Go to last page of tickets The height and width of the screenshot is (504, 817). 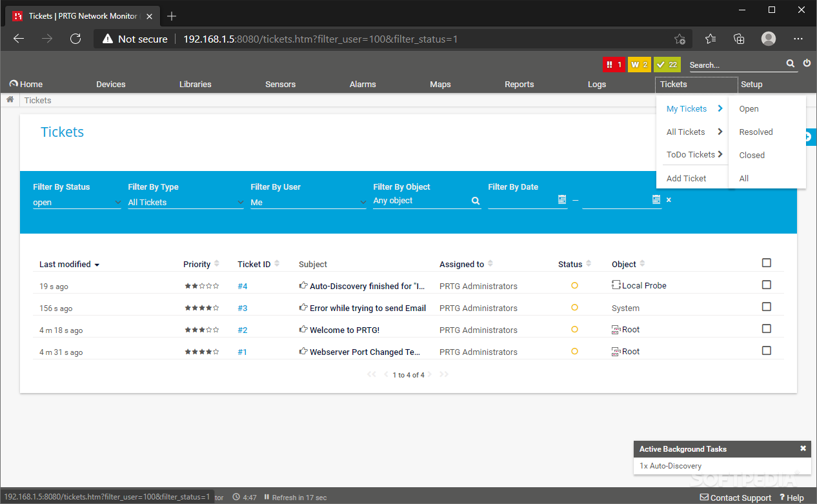pos(444,374)
